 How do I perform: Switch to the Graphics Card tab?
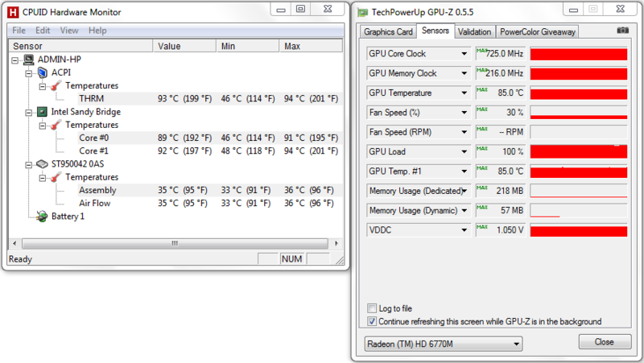(x=388, y=31)
